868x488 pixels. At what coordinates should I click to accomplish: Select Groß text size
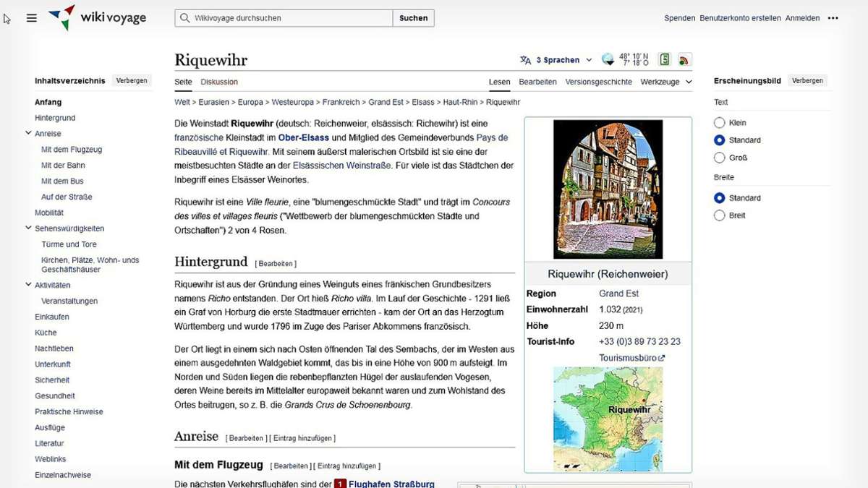[x=719, y=158]
